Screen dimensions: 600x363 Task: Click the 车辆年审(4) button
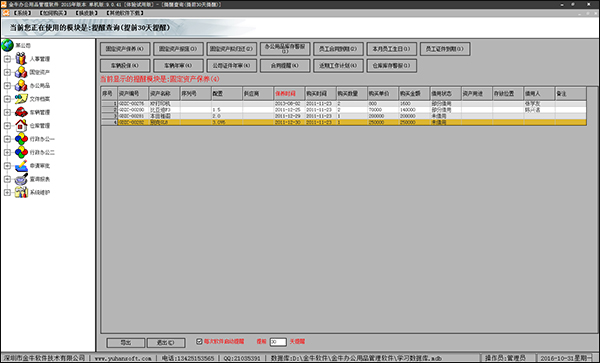tap(178, 66)
